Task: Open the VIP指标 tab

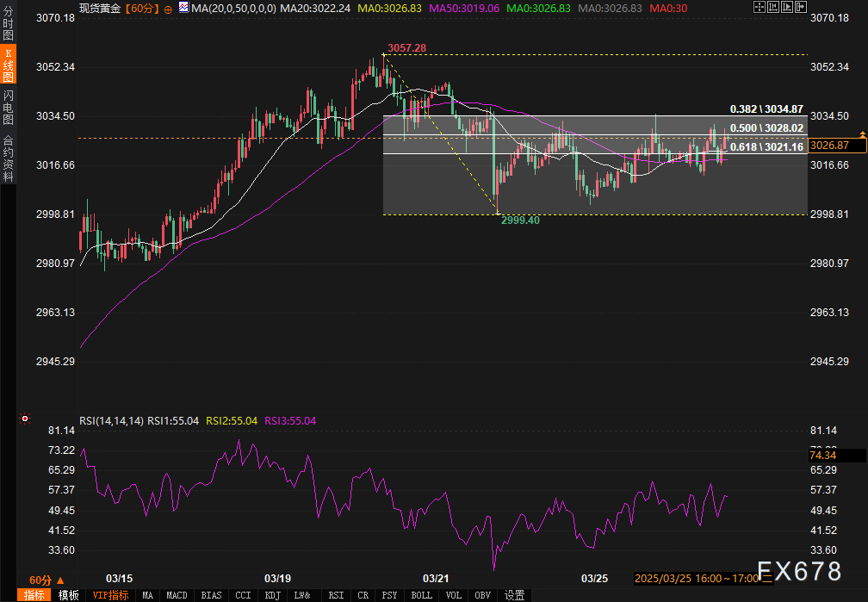Action: click(x=109, y=595)
